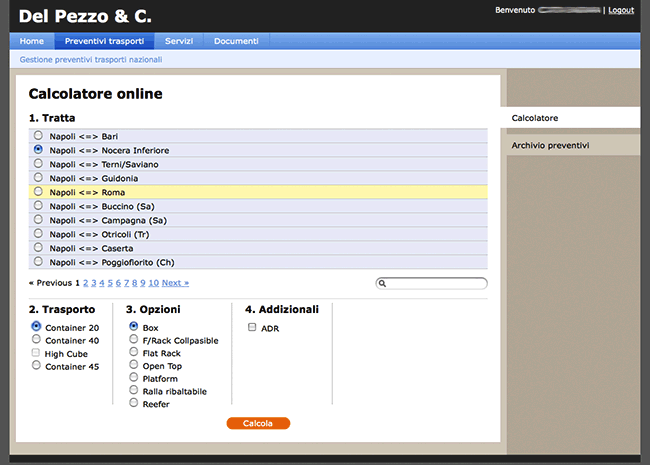The width and height of the screenshot is (650, 465).
Task: Choose the Napoli <=> Guidonia route
Action: 38,177
